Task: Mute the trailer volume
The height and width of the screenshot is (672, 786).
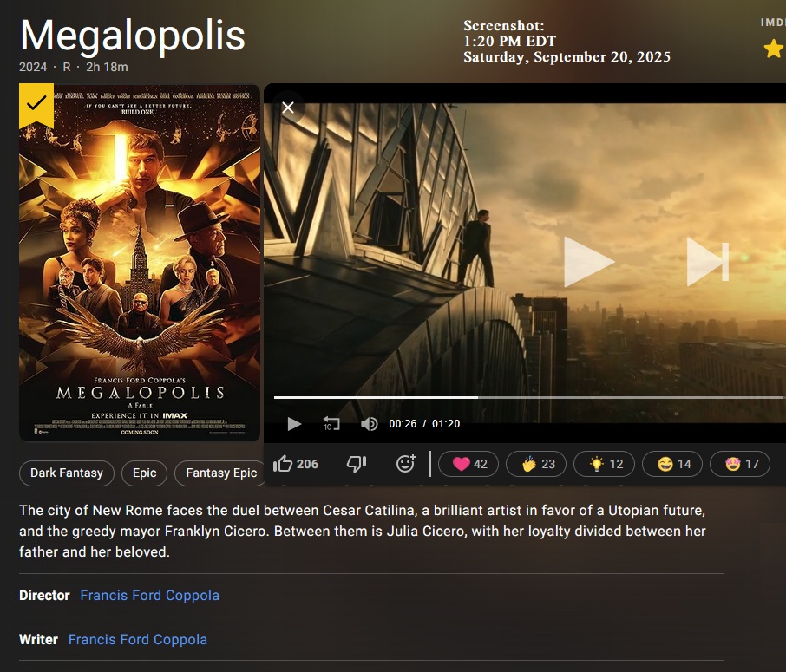Action: [x=369, y=424]
